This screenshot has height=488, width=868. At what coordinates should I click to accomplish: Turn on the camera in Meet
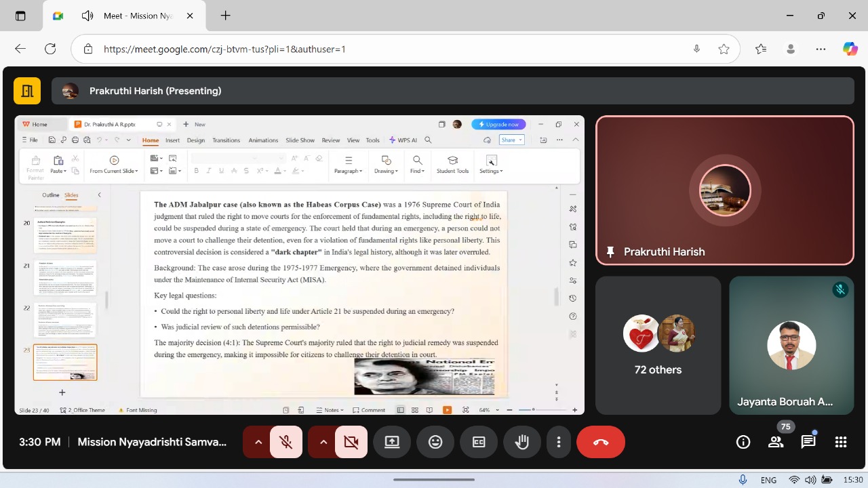pyautogui.click(x=351, y=442)
